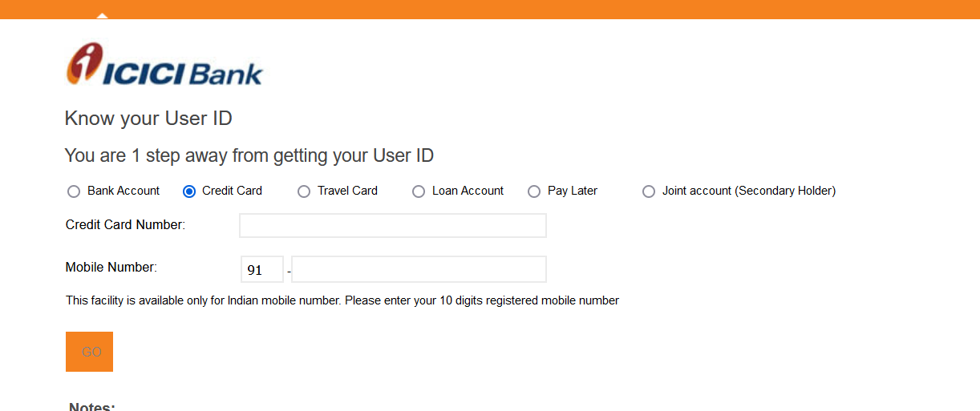This screenshot has width=980, height=411.
Task: Pick the Loan Account radio option
Action: 419,191
